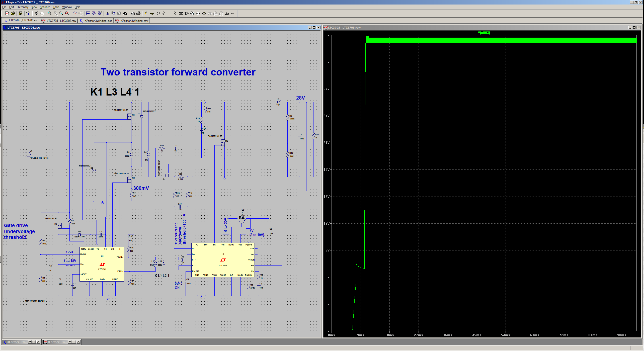Select the Label Net tool

click(x=157, y=14)
